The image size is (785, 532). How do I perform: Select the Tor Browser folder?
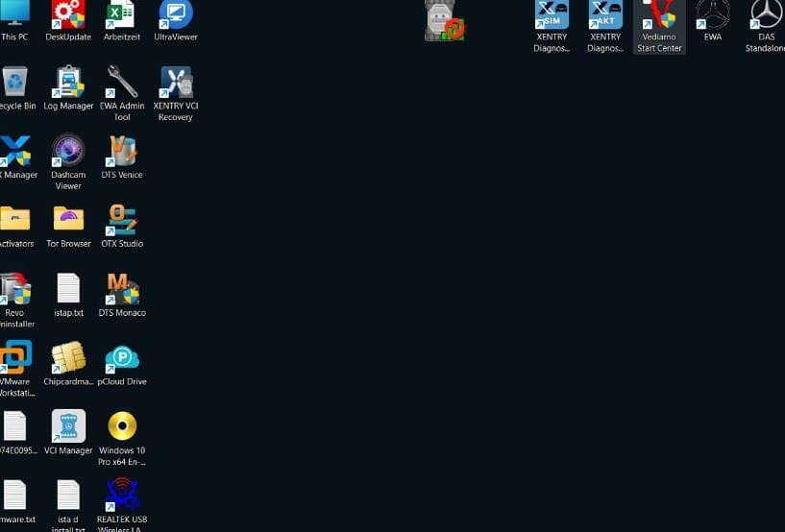(68, 227)
